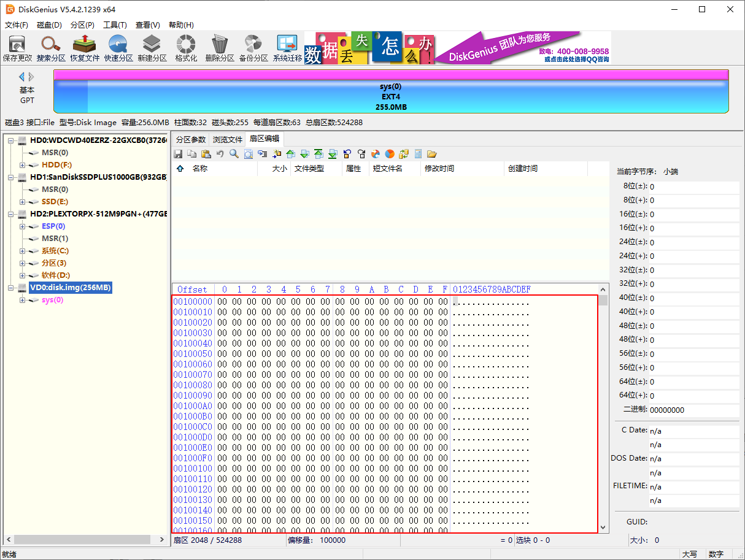
Task: Click the 保存更改 (Save Changes) toolbar icon
Action: click(x=17, y=48)
